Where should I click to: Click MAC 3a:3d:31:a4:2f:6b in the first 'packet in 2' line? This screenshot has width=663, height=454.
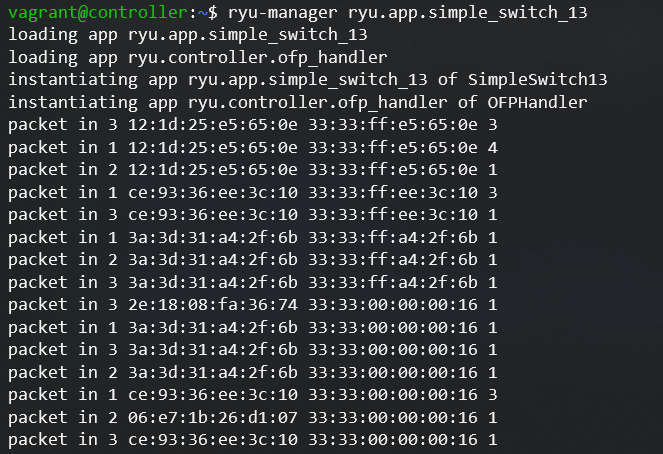pyautogui.click(x=213, y=260)
